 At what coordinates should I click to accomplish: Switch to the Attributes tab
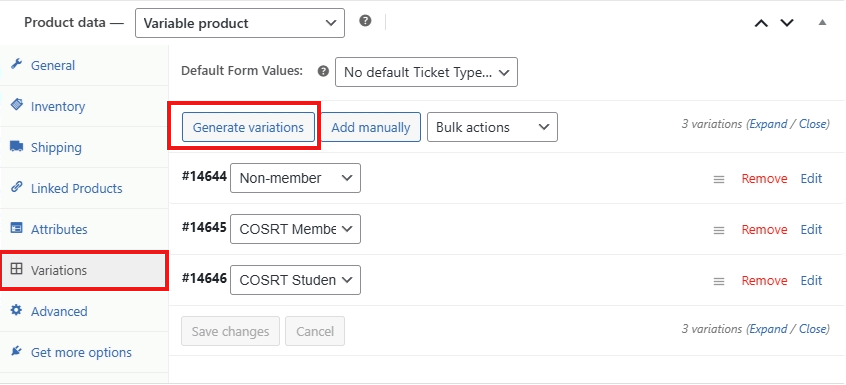pyautogui.click(x=84, y=229)
